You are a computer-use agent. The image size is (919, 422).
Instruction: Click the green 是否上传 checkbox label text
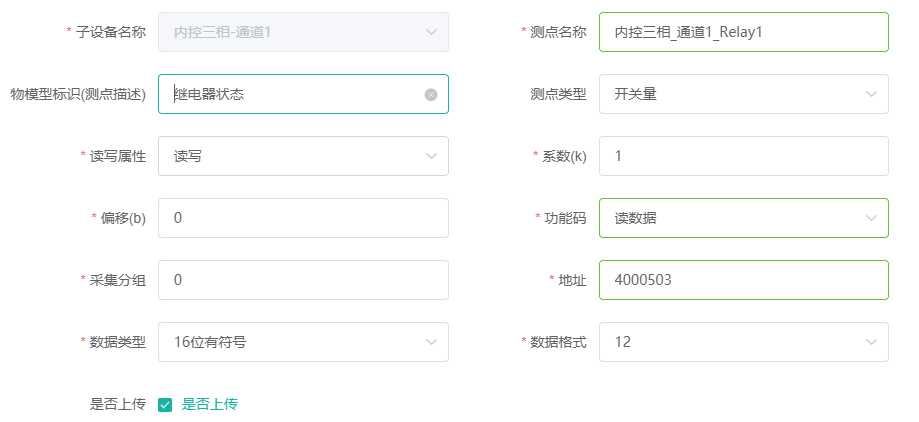[x=209, y=405]
